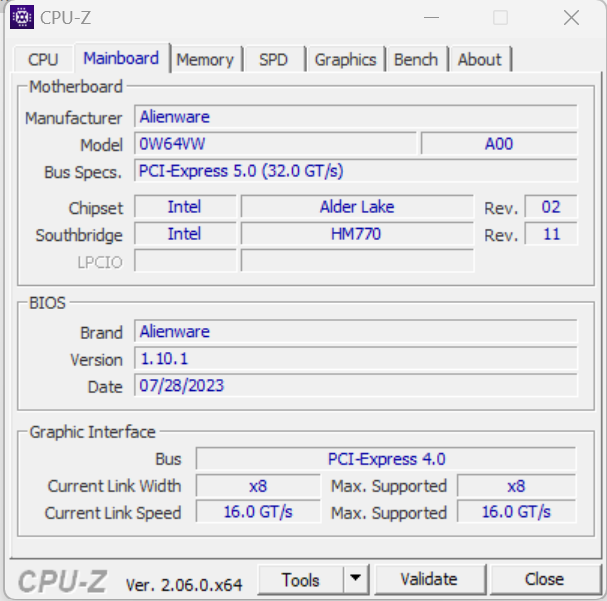
Task: Click the Tools button
Action: 300,580
